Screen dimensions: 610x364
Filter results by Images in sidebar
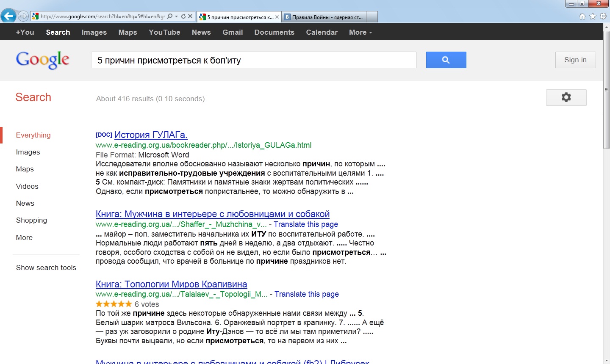click(28, 152)
